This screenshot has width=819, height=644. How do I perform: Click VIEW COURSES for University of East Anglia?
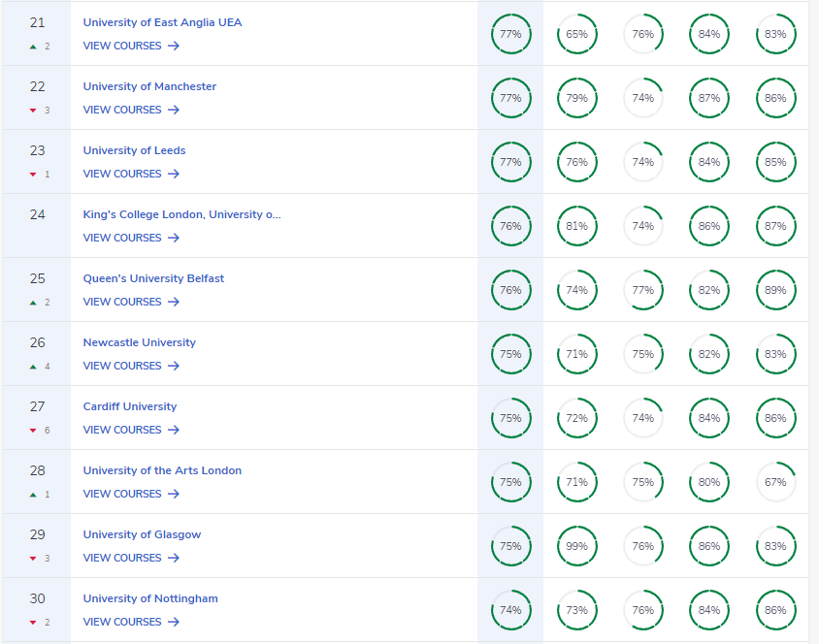(x=131, y=46)
